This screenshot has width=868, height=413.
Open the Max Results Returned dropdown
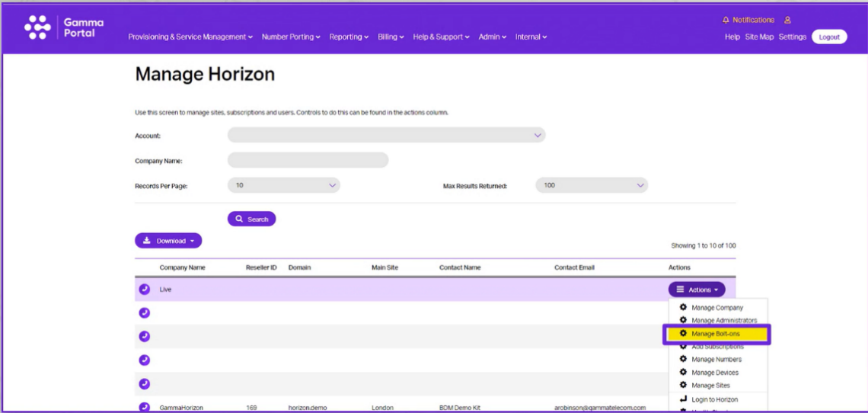pos(592,186)
